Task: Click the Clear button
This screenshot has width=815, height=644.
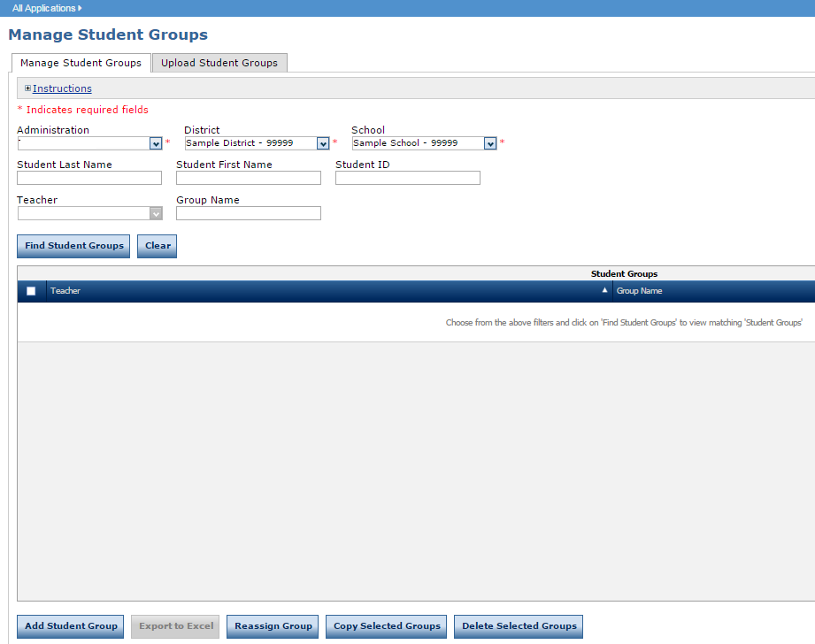Action: (157, 246)
